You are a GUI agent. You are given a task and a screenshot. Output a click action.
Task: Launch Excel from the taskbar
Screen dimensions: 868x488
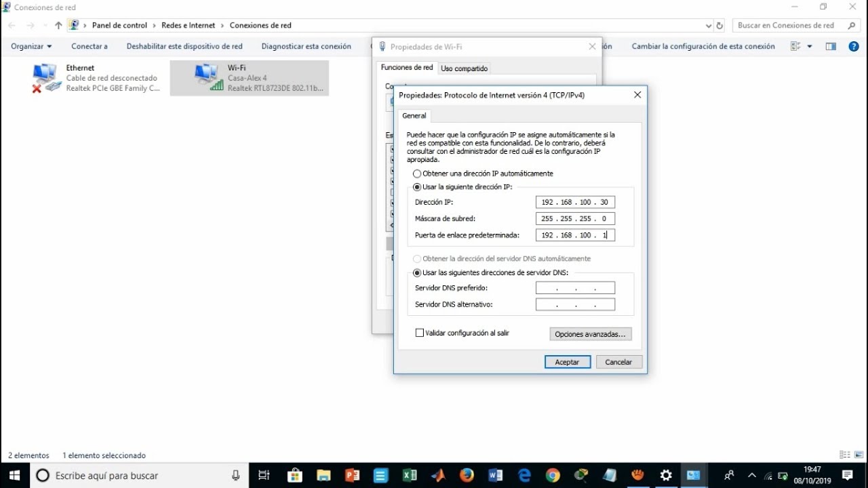coord(410,475)
